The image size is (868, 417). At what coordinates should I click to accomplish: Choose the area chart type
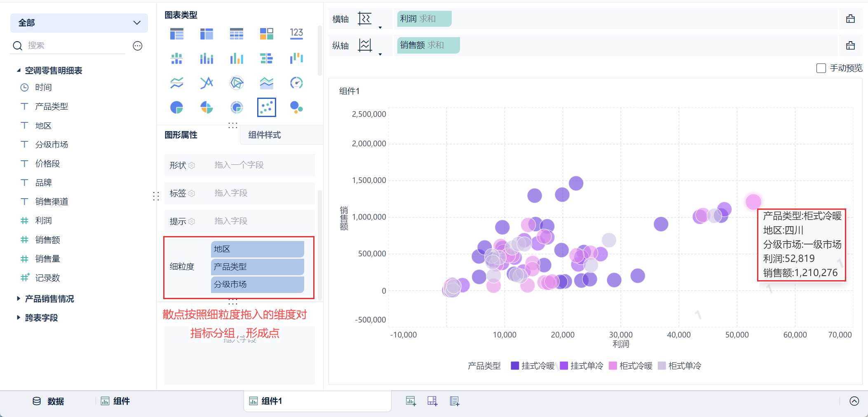(x=267, y=83)
